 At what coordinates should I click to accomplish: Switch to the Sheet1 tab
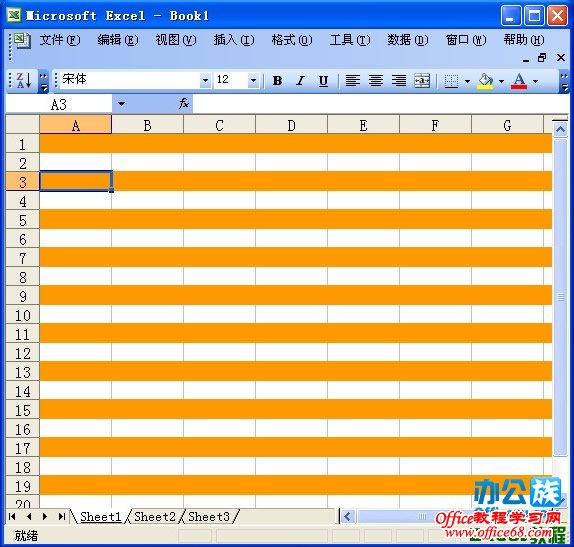click(x=100, y=517)
